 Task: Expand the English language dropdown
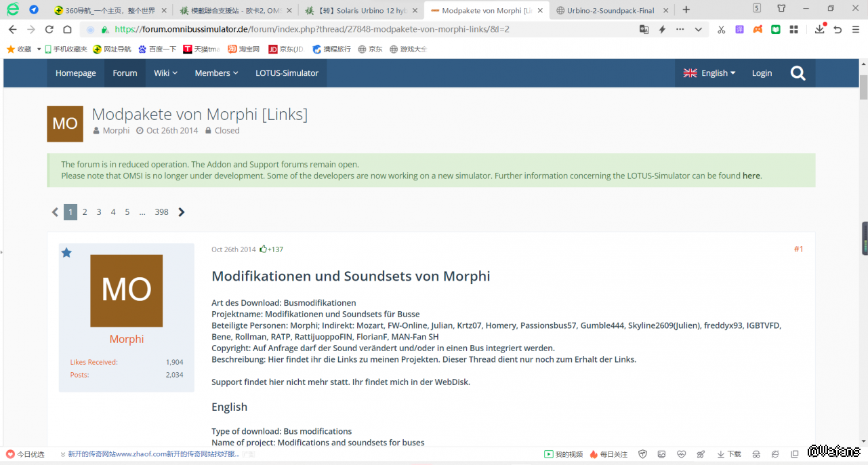[709, 73]
